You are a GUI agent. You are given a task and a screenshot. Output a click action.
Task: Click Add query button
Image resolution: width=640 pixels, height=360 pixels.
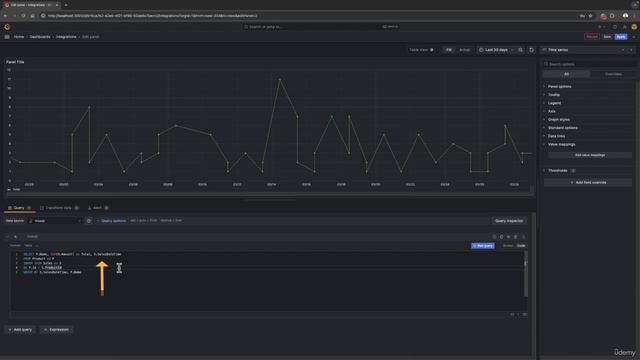20,330
